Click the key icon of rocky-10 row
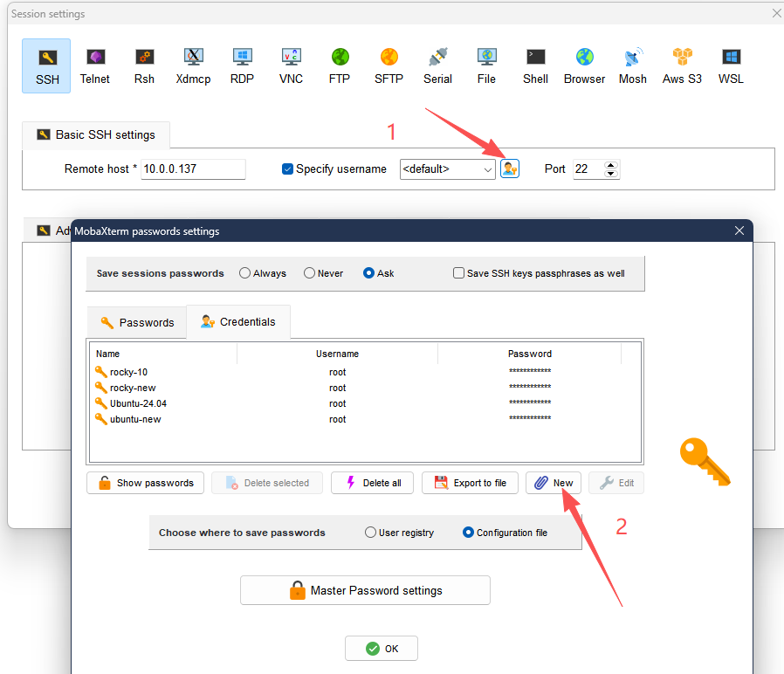This screenshot has width=784, height=674. click(101, 372)
